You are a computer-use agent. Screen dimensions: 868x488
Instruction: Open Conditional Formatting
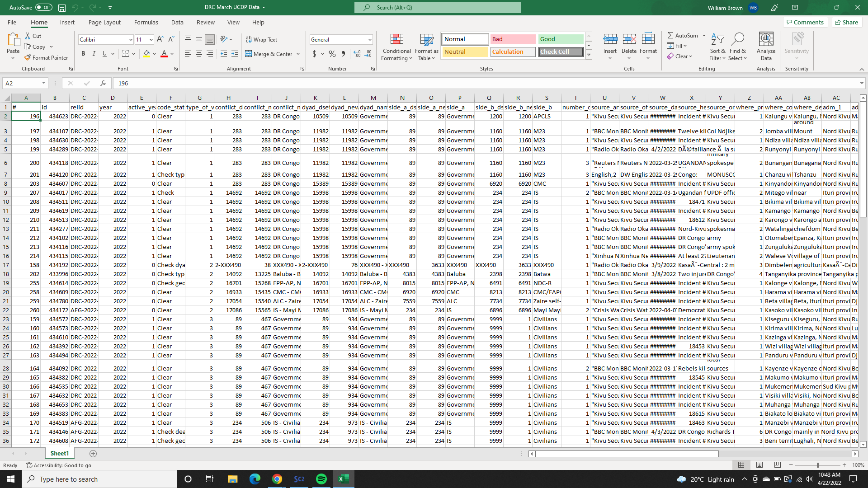click(x=396, y=47)
